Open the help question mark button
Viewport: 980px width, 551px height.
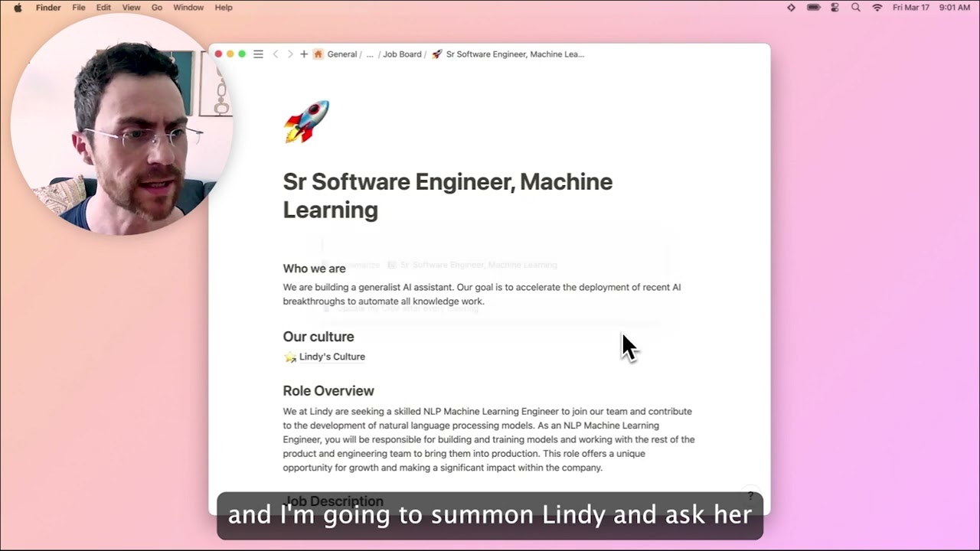[750, 496]
